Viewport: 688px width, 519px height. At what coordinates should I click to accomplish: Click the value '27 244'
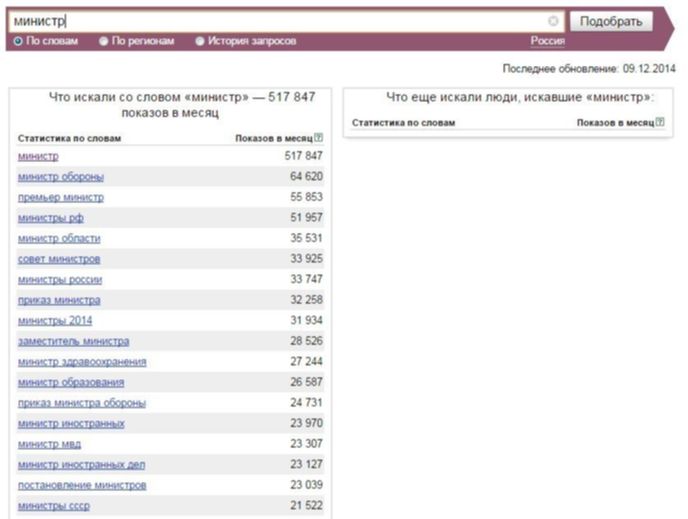pyautogui.click(x=306, y=362)
